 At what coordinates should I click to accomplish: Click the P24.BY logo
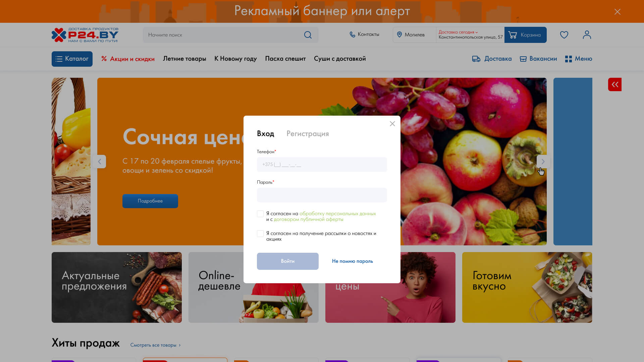pyautogui.click(x=85, y=35)
